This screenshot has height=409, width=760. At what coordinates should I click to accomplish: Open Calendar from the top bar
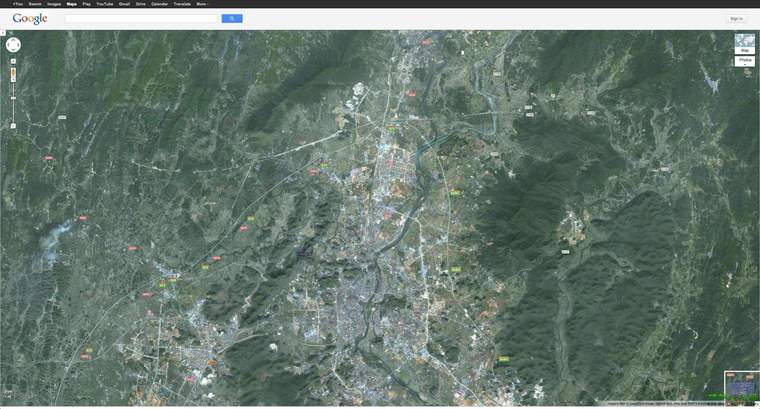pyautogui.click(x=159, y=4)
